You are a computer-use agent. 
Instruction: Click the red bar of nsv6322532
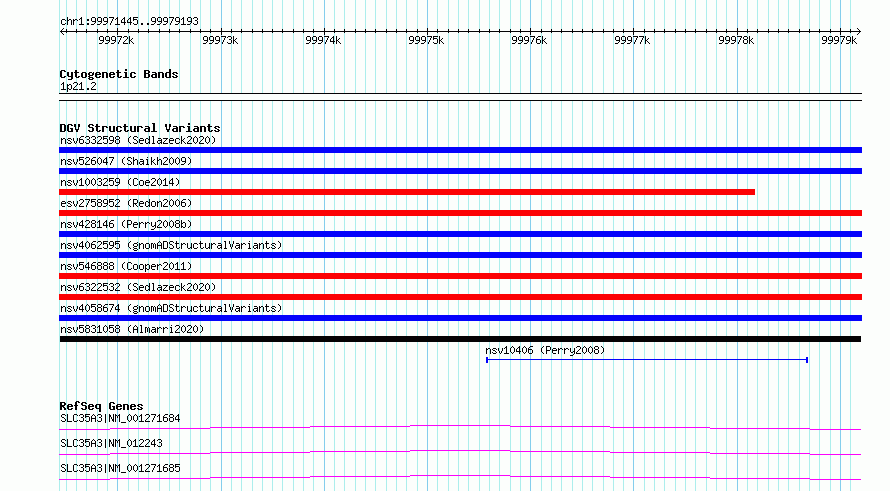[460, 297]
